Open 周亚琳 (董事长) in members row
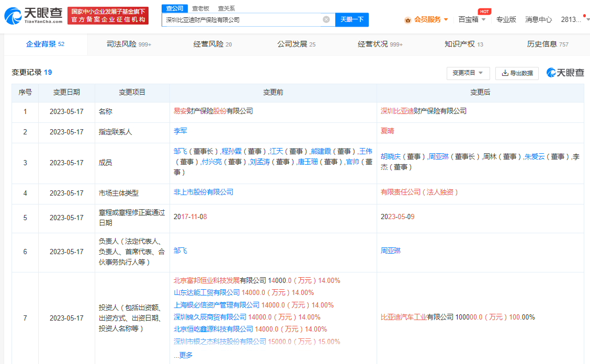 [x=439, y=156]
